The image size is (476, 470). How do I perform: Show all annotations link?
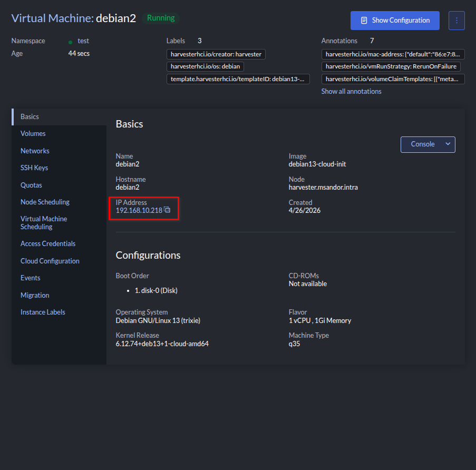point(351,91)
